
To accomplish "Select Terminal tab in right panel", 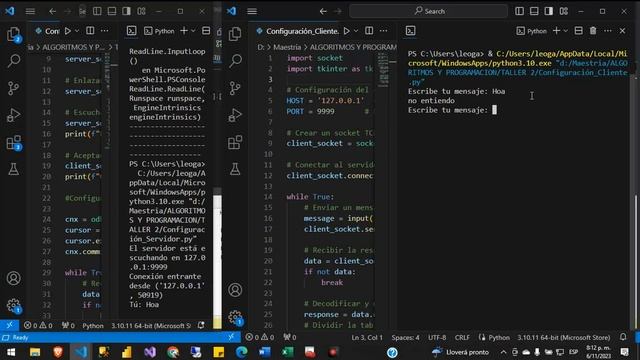I will click(411, 31).
